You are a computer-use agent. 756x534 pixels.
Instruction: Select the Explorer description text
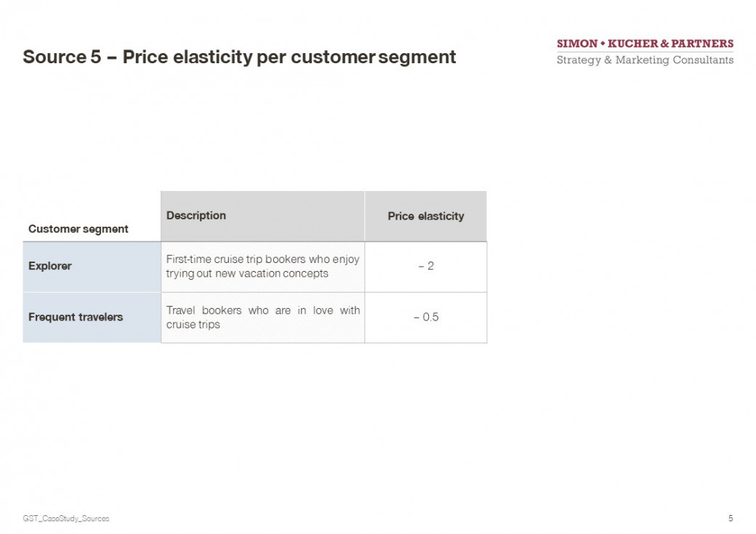(262, 266)
